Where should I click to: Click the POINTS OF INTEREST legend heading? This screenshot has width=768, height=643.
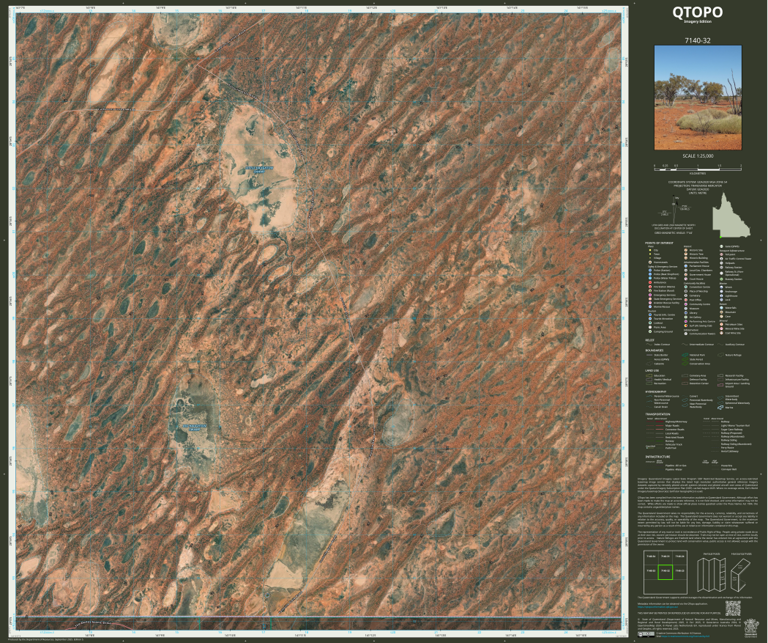(658, 242)
